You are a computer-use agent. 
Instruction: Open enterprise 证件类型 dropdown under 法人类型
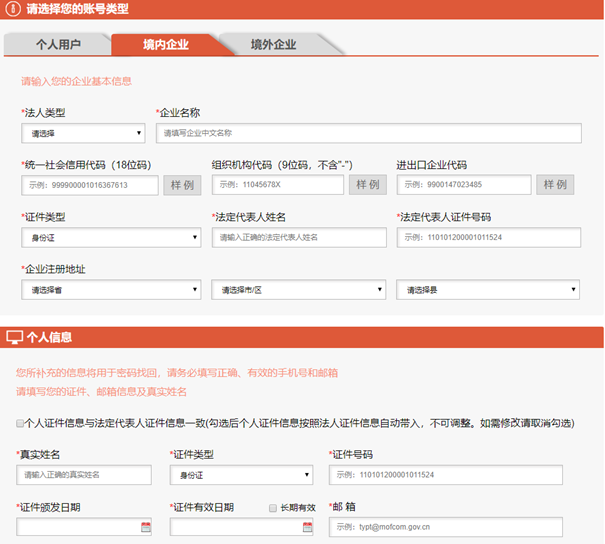tap(110, 237)
